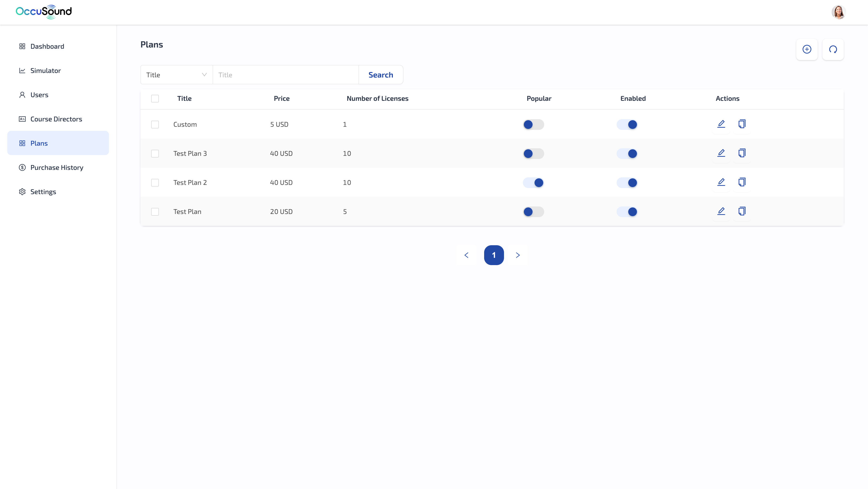Screen dimensions: 868x489
Task: Open user avatar in top right
Action: coord(838,12)
